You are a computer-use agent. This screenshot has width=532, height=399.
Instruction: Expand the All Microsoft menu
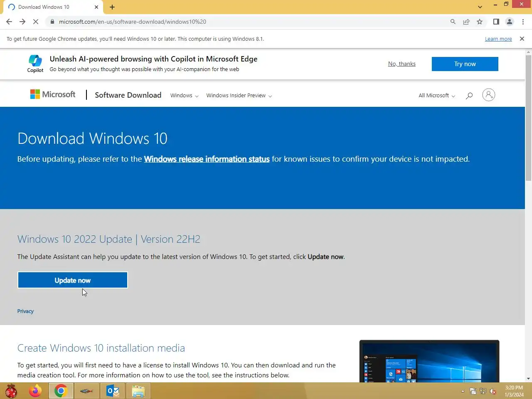437,96
